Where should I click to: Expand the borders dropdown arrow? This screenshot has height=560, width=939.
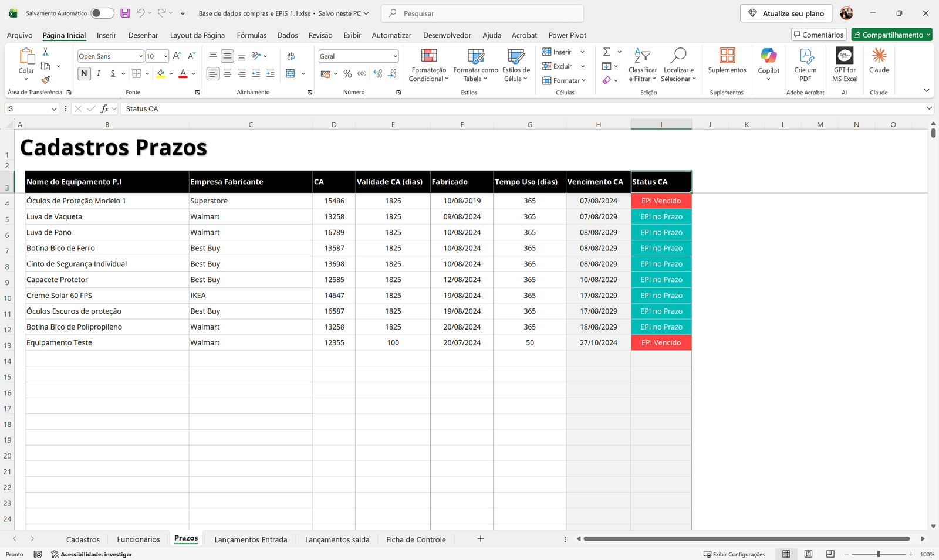pos(147,74)
